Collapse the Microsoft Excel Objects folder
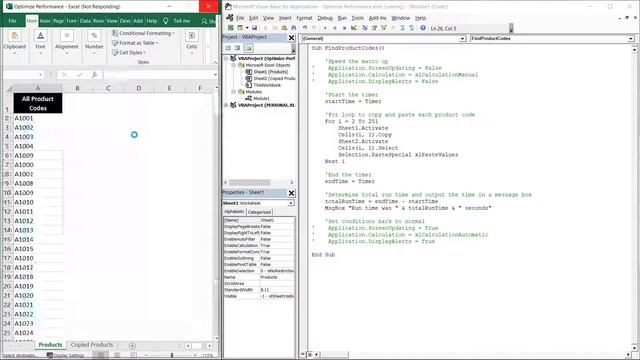The height and width of the screenshot is (360, 640). coord(233,65)
